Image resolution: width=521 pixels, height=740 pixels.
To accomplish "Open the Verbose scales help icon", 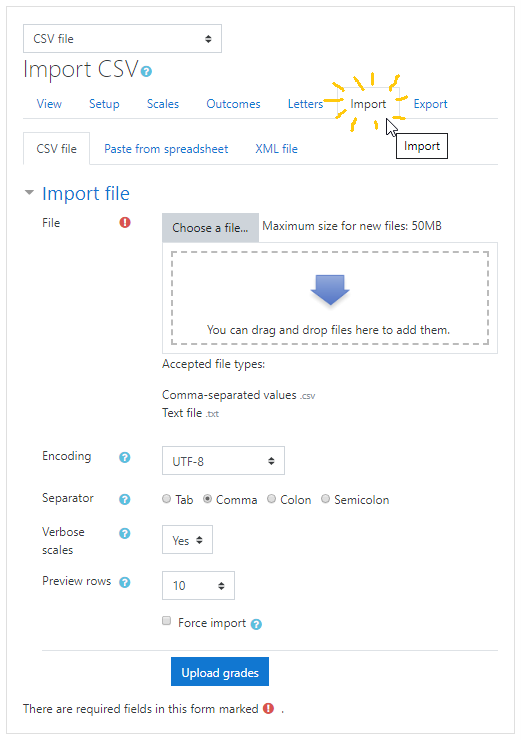I will (x=125, y=533).
